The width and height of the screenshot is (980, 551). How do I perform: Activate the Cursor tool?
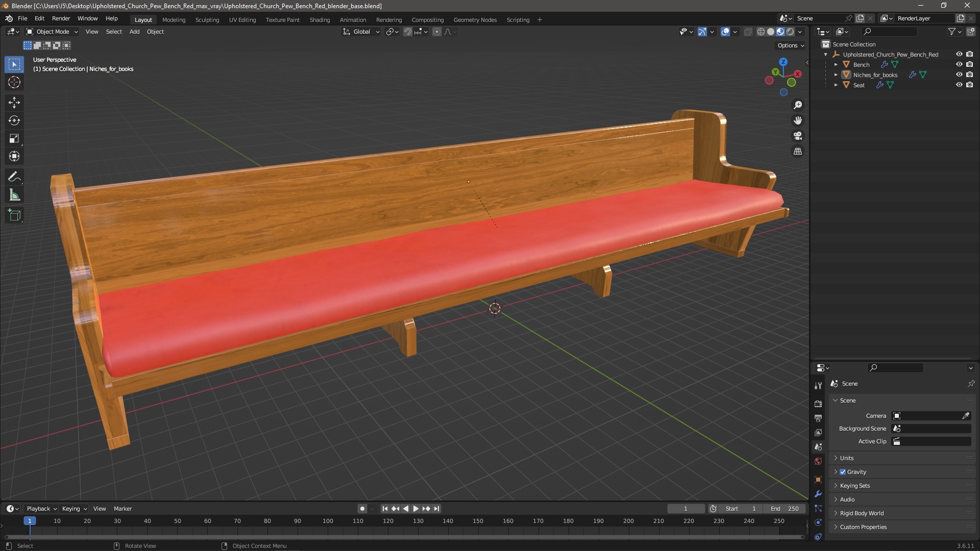pyautogui.click(x=14, y=82)
